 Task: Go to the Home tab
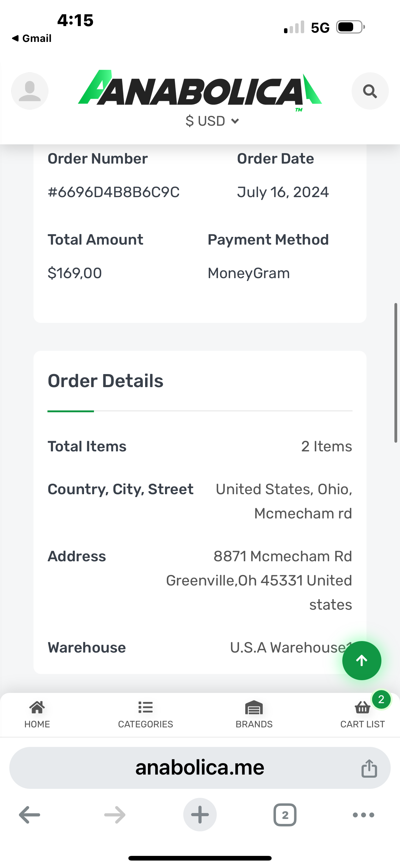37,714
